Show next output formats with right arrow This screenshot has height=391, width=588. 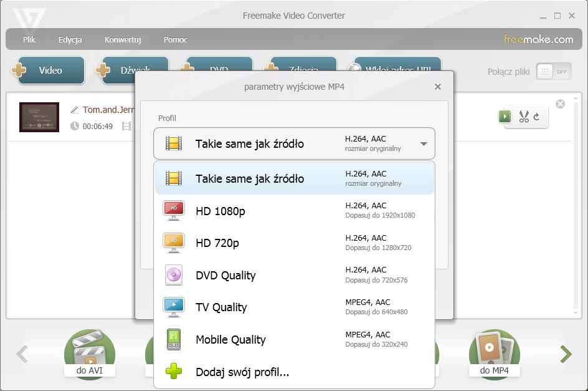tap(566, 354)
